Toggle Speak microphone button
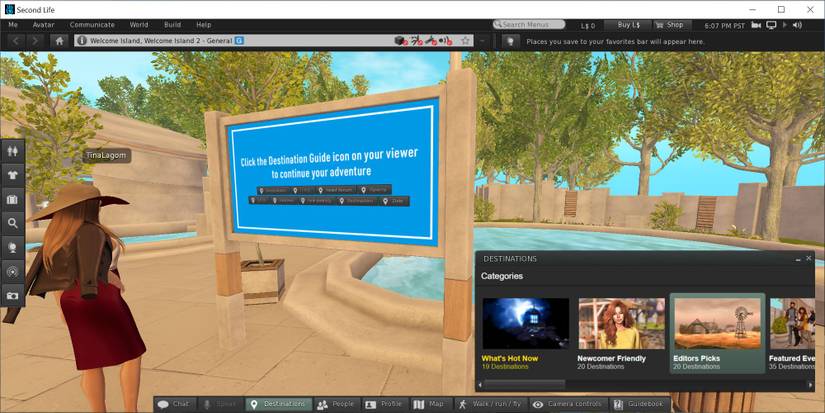 (220, 404)
